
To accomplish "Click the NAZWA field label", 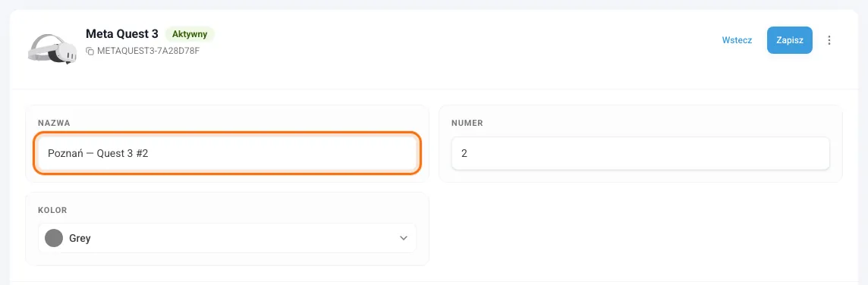I will [54, 123].
